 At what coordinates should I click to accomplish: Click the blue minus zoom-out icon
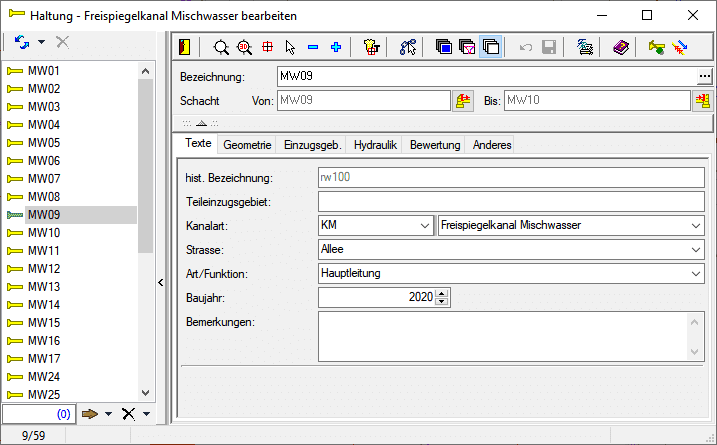313,47
